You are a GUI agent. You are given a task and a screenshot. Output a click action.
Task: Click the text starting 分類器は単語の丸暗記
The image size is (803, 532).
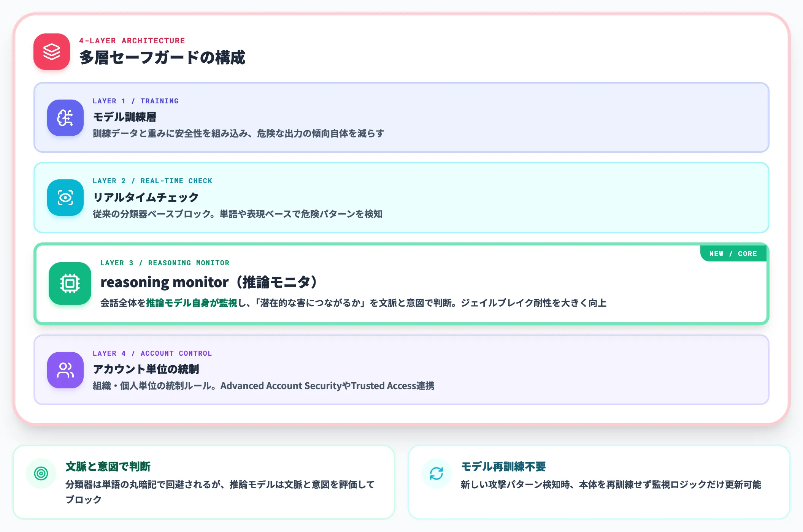pyautogui.click(x=220, y=492)
